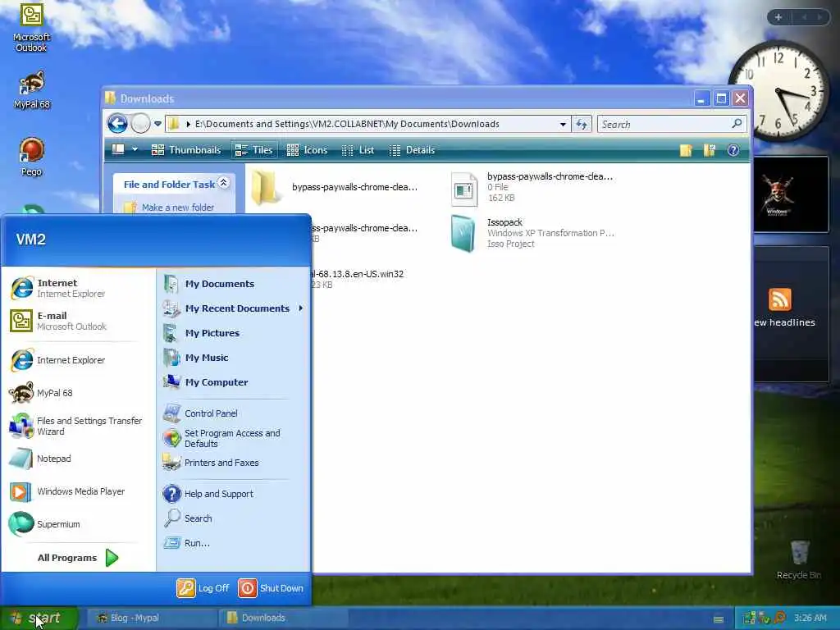Image resolution: width=840 pixels, height=630 pixels.
Task: Open Pego desktop shortcut
Action: [x=32, y=157]
